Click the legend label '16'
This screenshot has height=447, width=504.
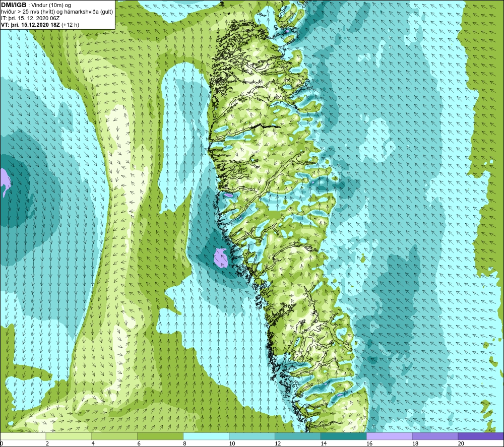click(369, 443)
